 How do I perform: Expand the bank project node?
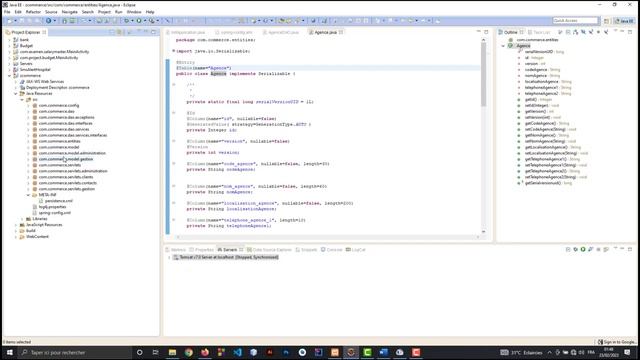(10, 40)
